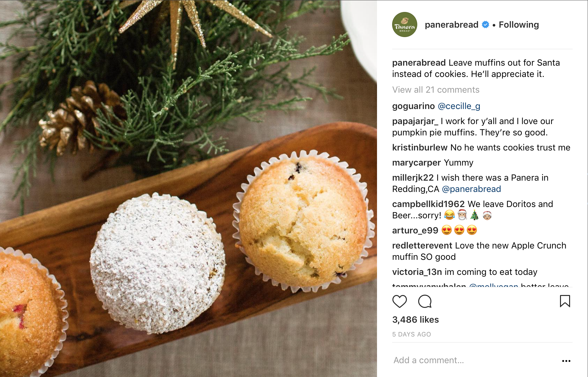Save post with the bookmark icon
Screen dimensions: 588x377
(x=565, y=301)
